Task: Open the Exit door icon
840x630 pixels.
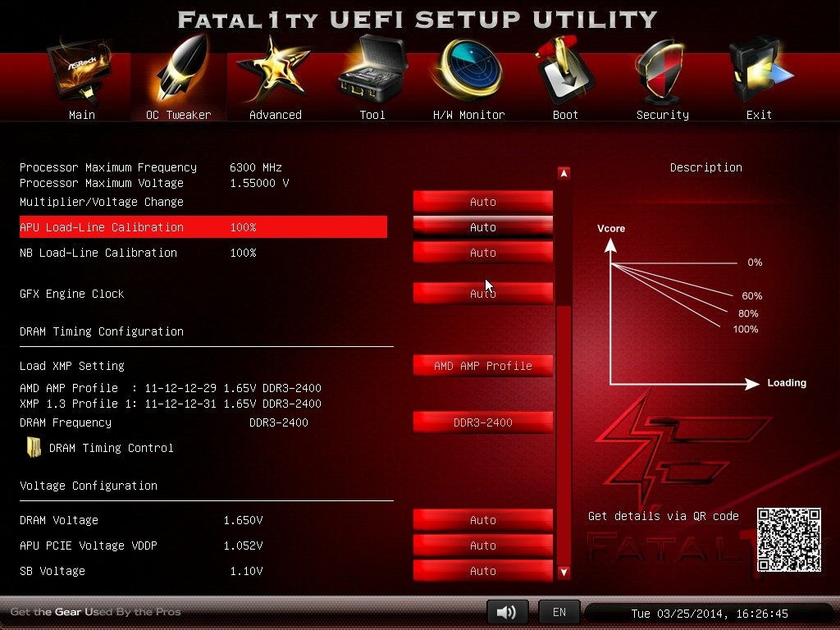Action: point(760,70)
